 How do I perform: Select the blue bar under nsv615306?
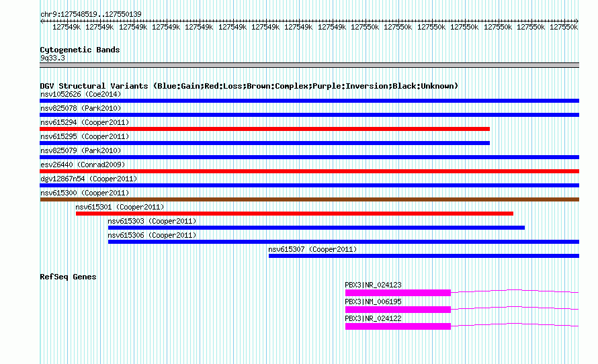tap(343, 242)
